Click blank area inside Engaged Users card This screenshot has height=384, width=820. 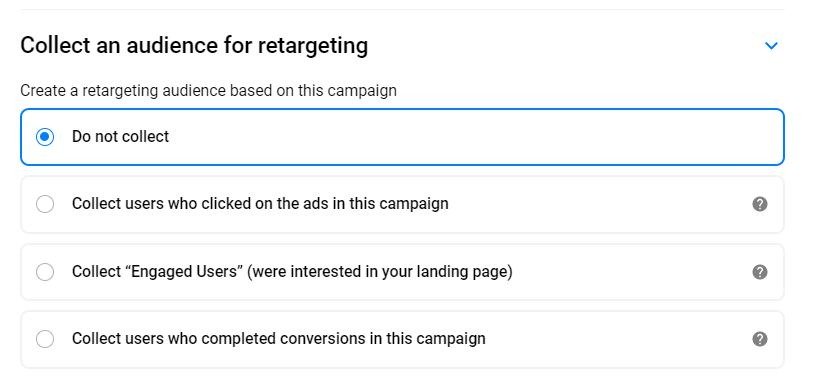[628, 272]
